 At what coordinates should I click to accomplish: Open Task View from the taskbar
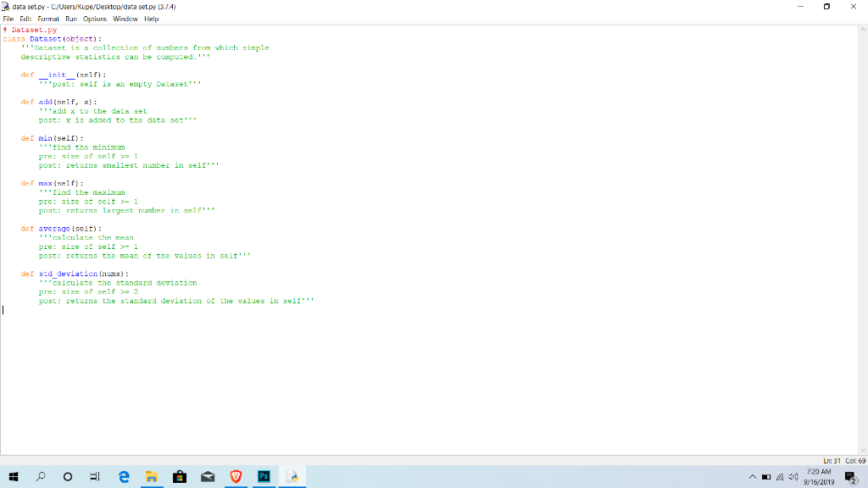[93, 476]
